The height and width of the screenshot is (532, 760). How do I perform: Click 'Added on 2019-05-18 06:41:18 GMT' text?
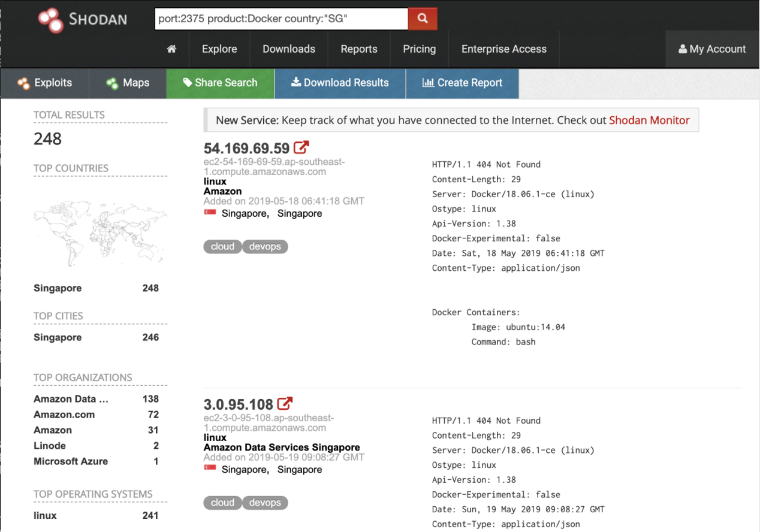click(x=284, y=201)
